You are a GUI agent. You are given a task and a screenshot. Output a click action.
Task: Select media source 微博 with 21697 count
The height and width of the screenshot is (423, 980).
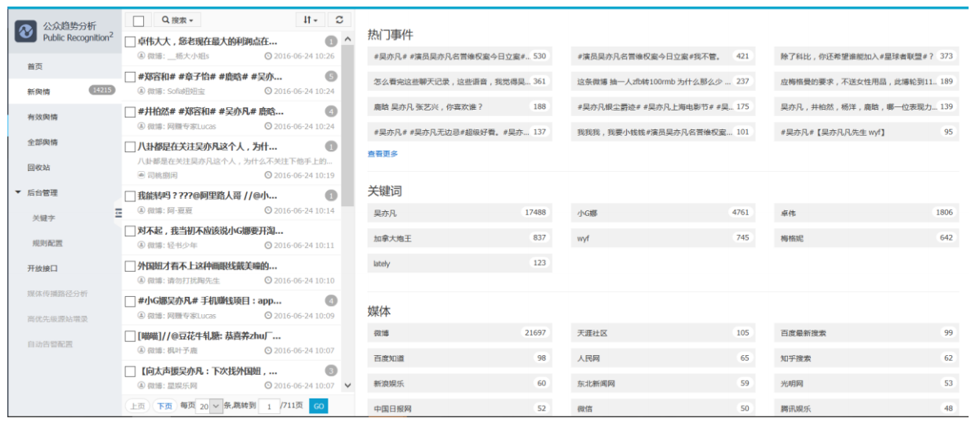tap(459, 333)
